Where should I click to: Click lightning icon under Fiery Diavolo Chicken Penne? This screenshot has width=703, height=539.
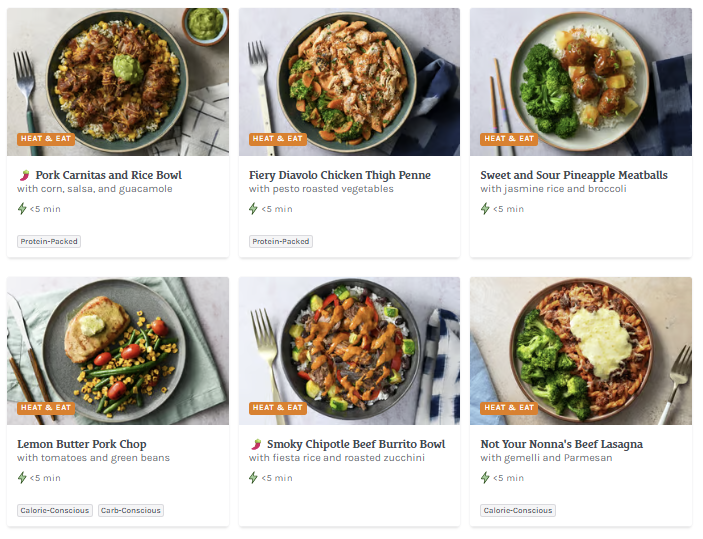(x=254, y=209)
